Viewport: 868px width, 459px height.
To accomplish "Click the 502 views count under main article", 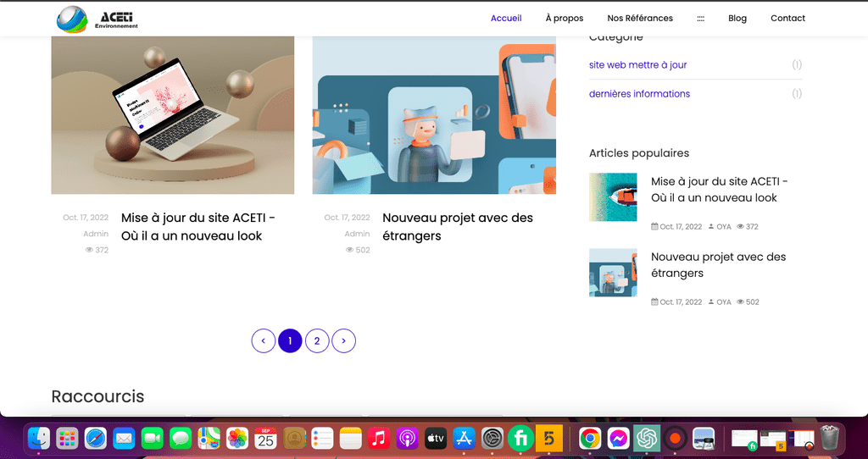I will point(358,250).
